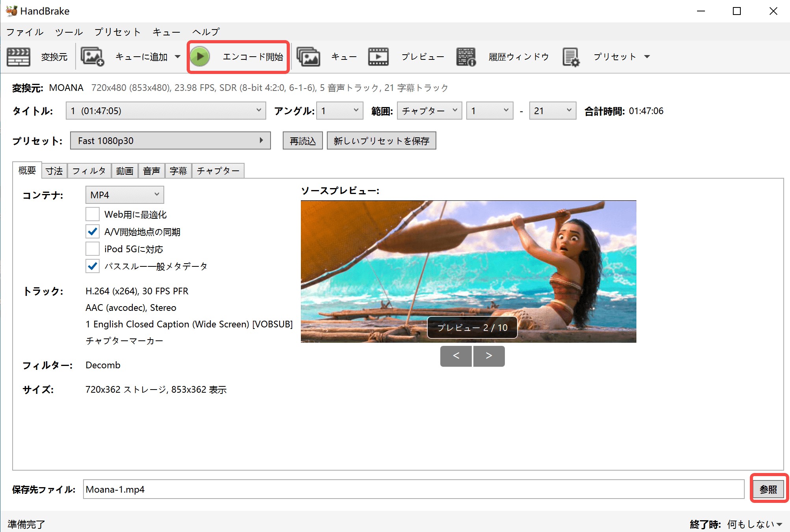Viewport: 790px width, 532px height.
Task: Open the 履歴ウィンドウ activity log icon
Action: tap(466, 57)
